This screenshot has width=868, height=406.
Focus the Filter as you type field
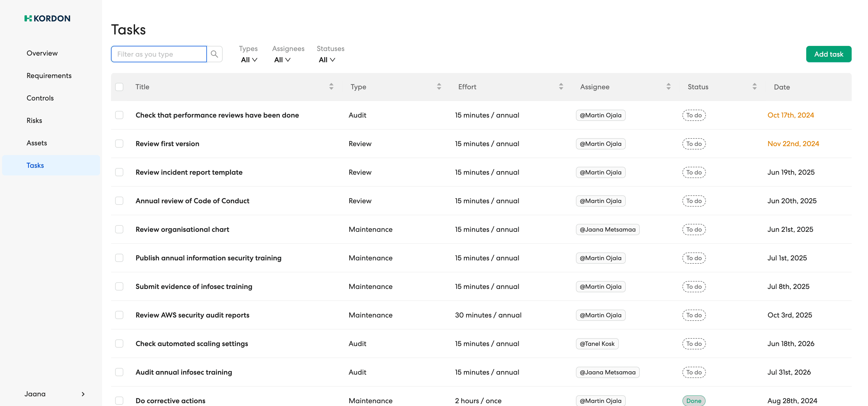(x=159, y=54)
